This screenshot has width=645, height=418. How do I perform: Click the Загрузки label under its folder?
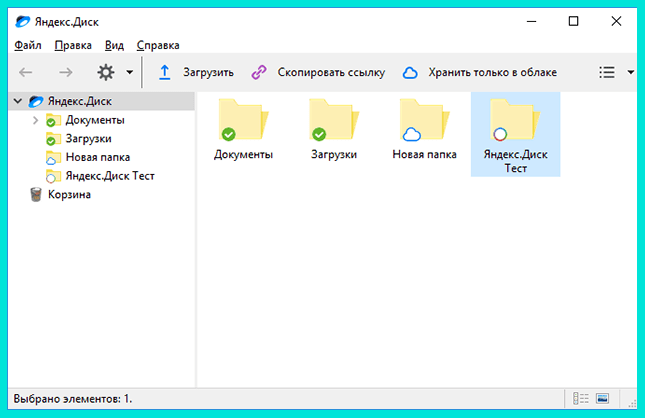pos(334,155)
